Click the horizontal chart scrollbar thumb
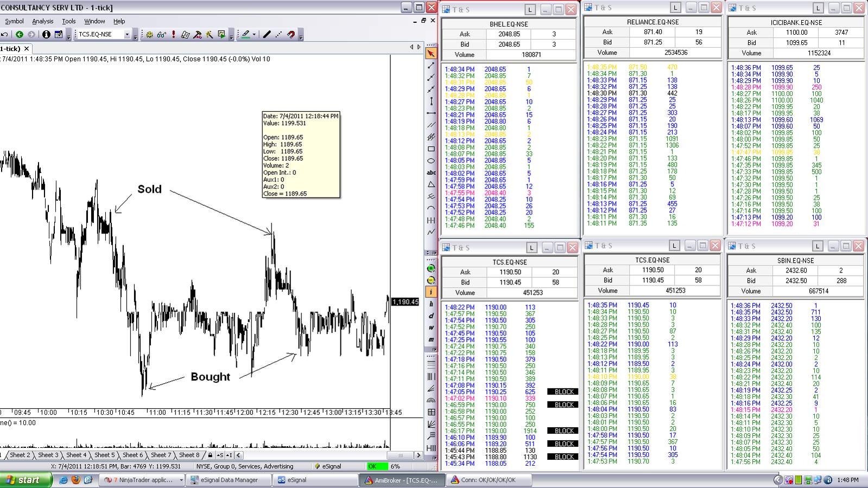This screenshot has width=868, height=488. pyautogui.click(x=401, y=455)
